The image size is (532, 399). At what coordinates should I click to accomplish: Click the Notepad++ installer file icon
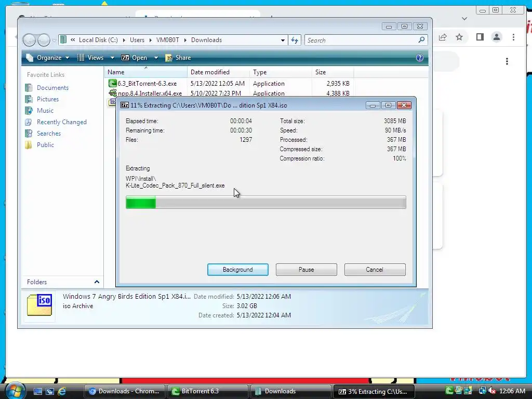[x=112, y=92]
